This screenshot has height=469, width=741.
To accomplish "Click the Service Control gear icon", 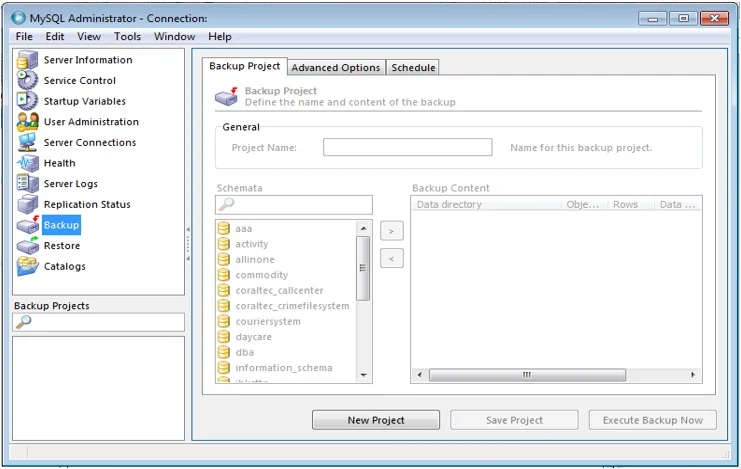I will [x=27, y=80].
